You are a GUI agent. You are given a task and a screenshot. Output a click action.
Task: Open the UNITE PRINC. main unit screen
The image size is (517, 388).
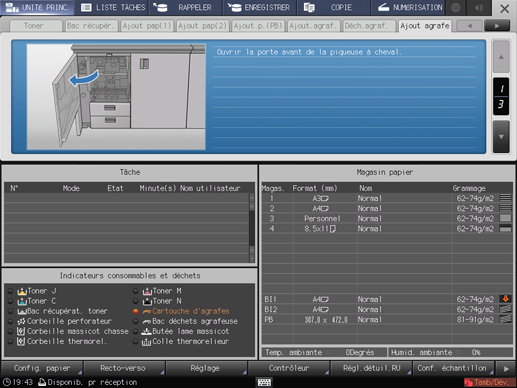pyautogui.click(x=37, y=7)
